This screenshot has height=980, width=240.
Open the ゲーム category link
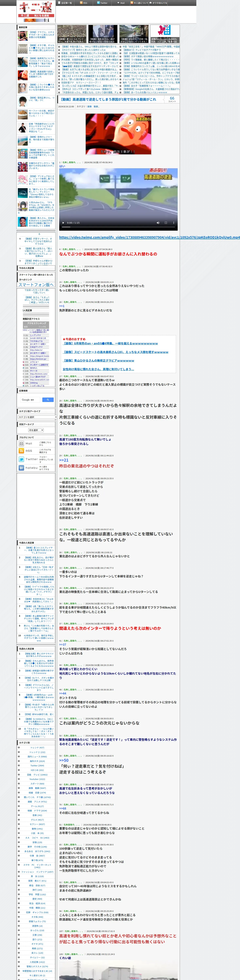click(37, 806)
